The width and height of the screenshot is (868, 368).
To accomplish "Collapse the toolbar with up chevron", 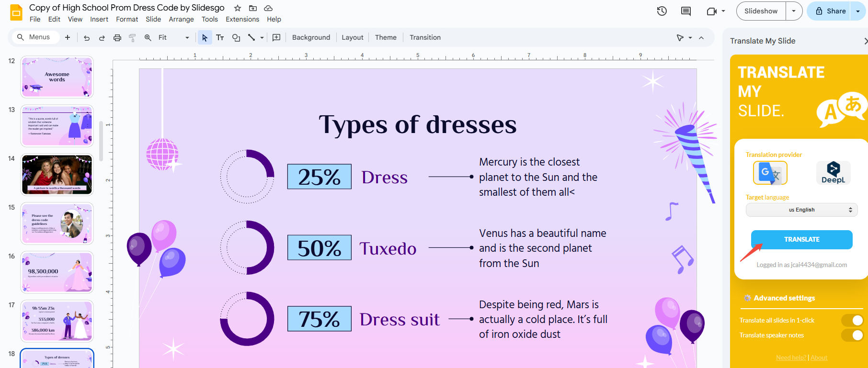I will coord(701,38).
